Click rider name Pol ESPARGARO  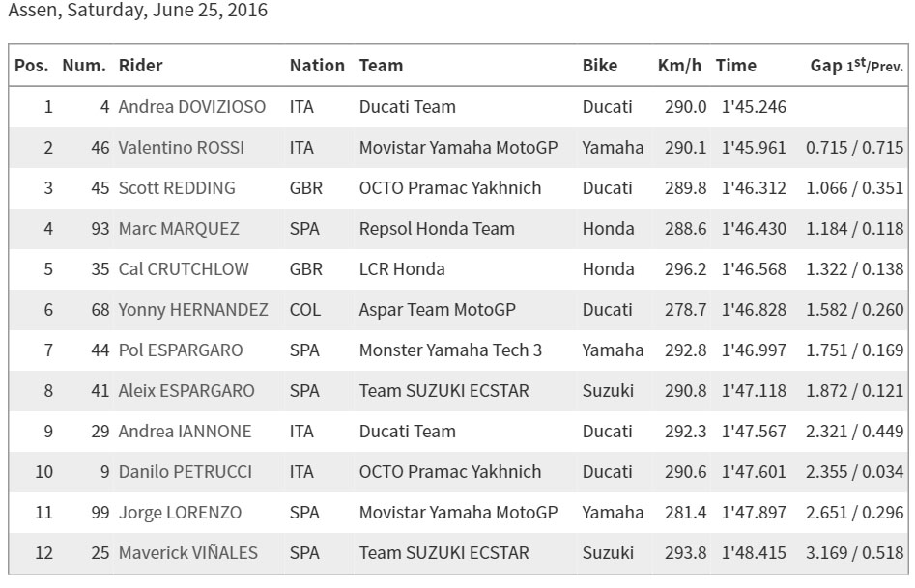coord(181,350)
